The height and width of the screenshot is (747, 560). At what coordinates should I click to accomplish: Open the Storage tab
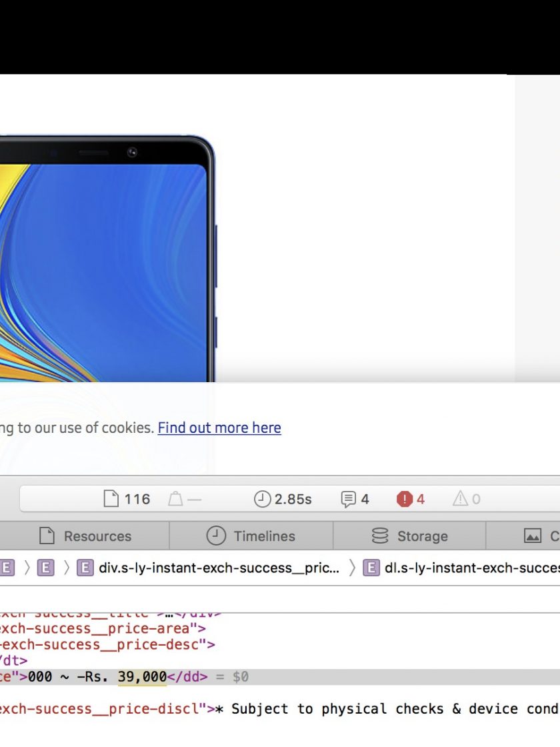(x=409, y=536)
